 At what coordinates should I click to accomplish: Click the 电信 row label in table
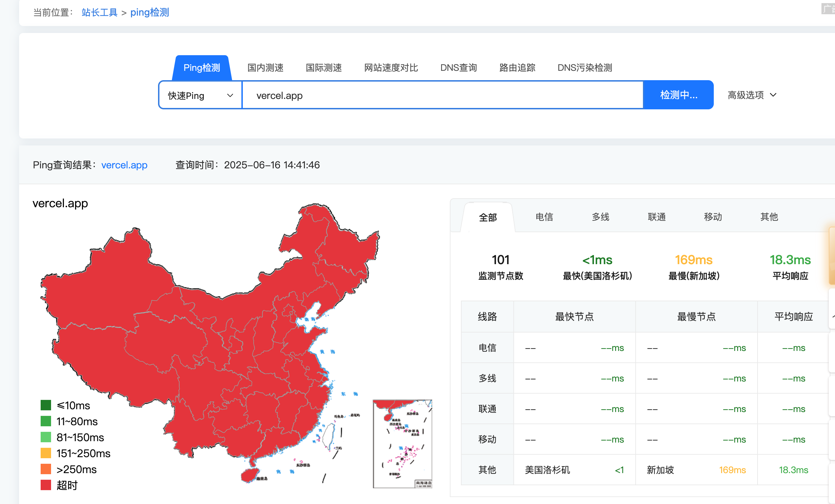coord(487,348)
